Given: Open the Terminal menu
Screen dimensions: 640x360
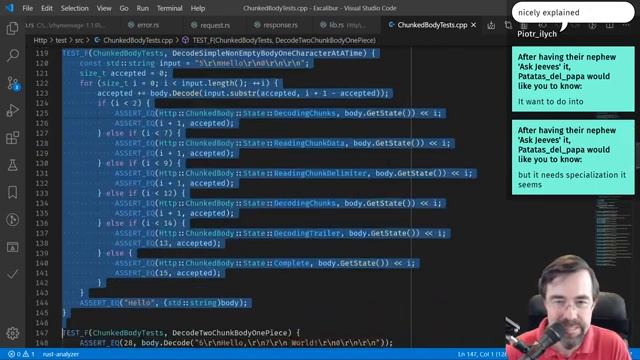Looking at the screenshot, I should click(x=169, y=8).
